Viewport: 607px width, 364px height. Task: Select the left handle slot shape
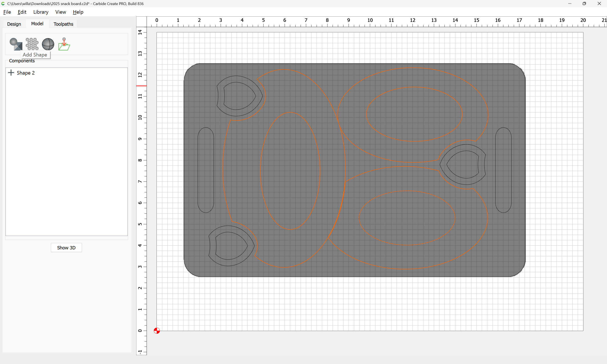tap(206, 170)
